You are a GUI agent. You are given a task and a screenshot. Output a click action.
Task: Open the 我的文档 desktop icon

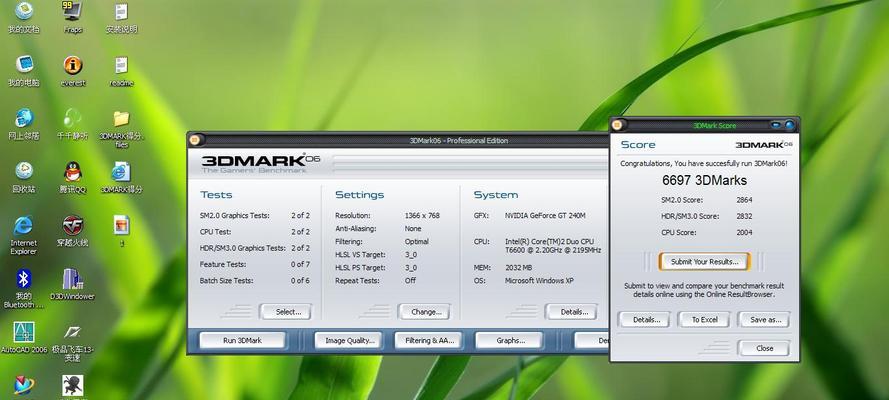pyautogui.click(x=24, y=17)
